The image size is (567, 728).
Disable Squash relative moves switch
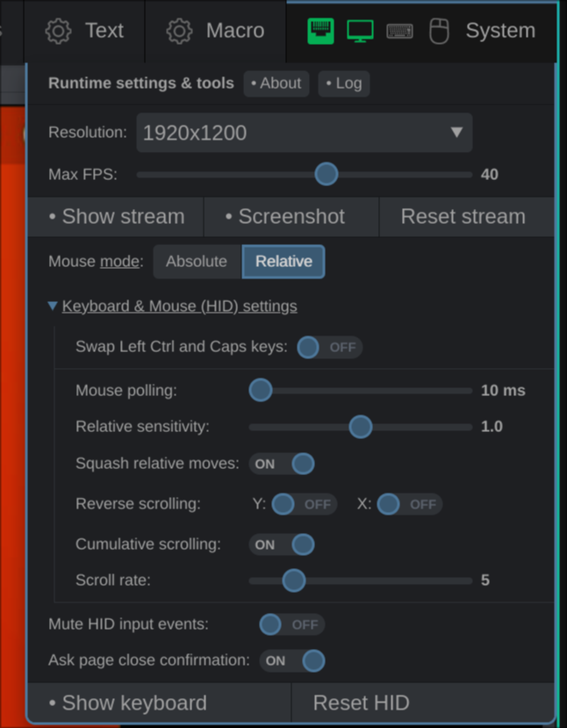click(x=282, y=464)
